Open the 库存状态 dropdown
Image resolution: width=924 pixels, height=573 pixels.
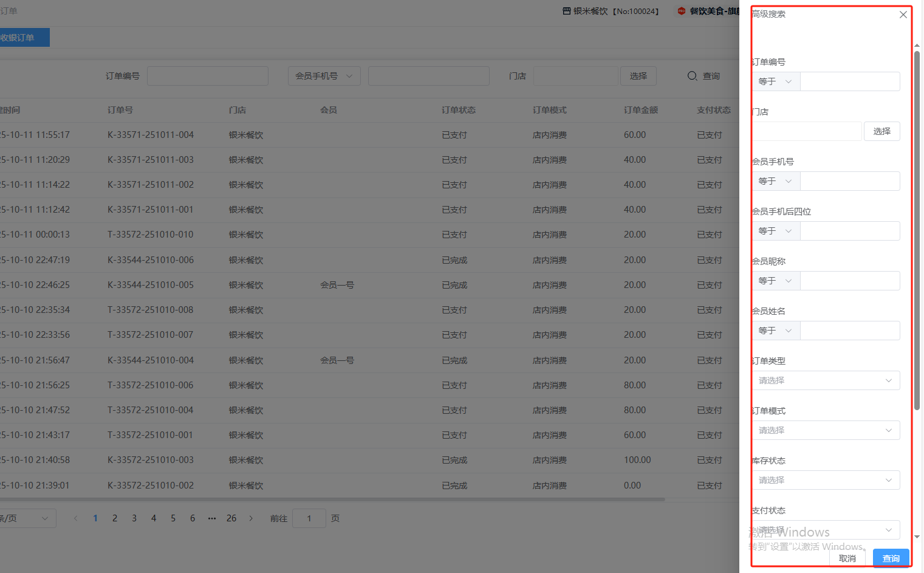[x=826, y=480]
